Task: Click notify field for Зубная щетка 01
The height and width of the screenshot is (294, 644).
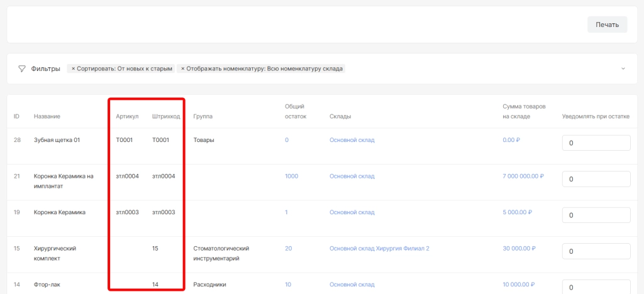Action: [596, 143]
